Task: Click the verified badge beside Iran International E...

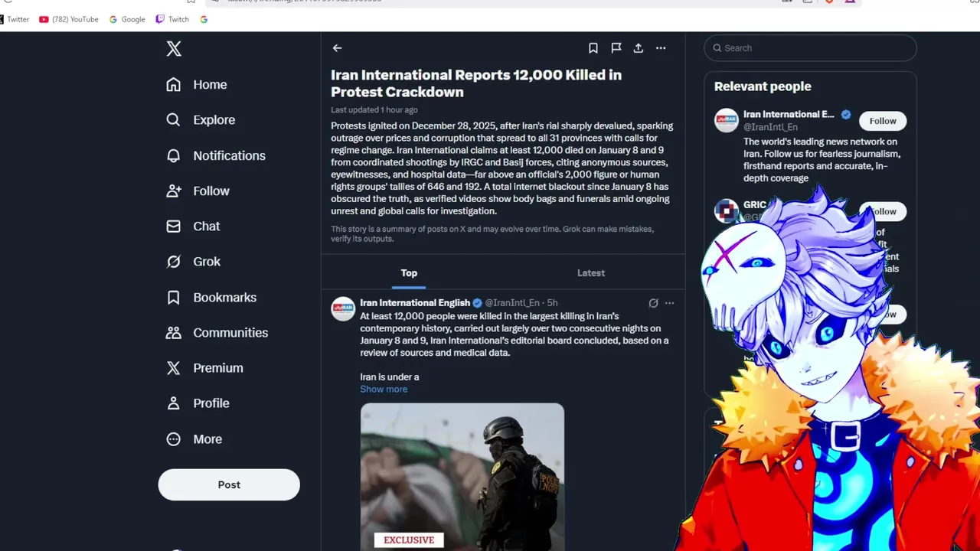Action: click(846, 114)
